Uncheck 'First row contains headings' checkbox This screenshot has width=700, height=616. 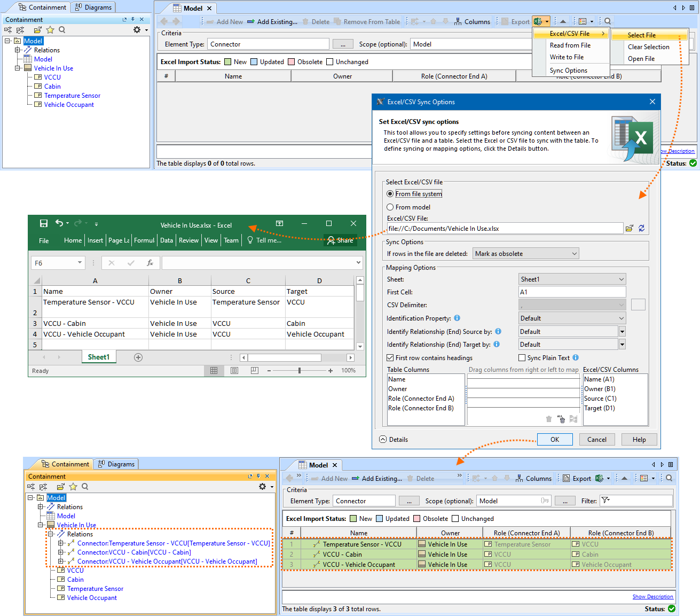click(390, 358)
